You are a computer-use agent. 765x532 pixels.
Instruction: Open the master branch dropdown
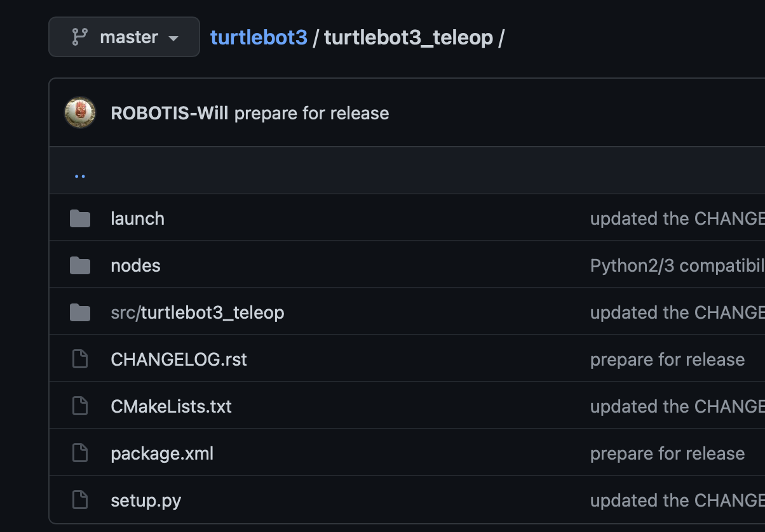(x=124, y=37)
